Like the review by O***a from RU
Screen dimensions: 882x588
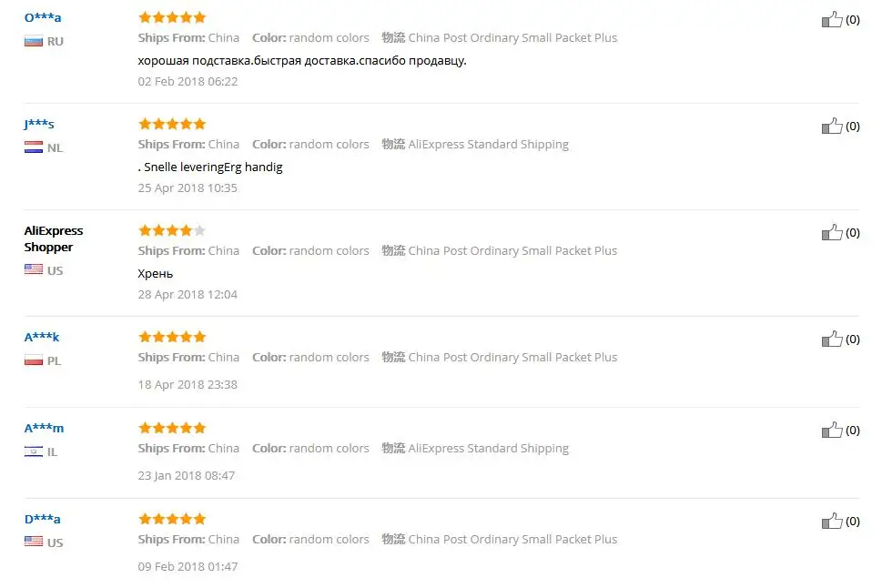(x=832, y=20)
